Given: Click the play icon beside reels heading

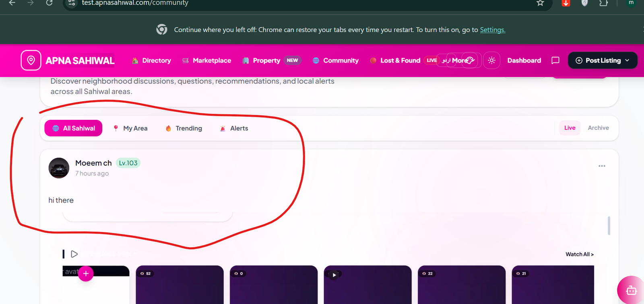Looking at the screenshot, I should click(74, 254).
